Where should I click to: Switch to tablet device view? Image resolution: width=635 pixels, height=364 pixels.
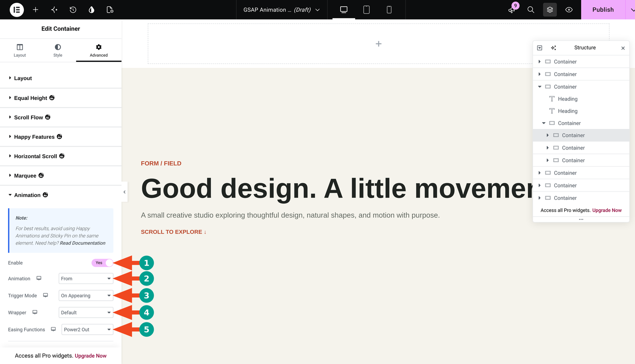point(366,10)
